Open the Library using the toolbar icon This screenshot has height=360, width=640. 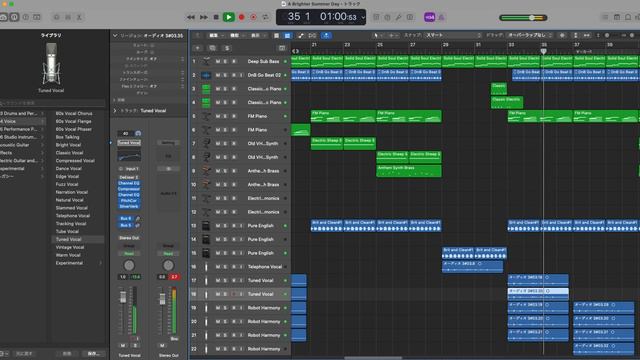tap(3, 17)
